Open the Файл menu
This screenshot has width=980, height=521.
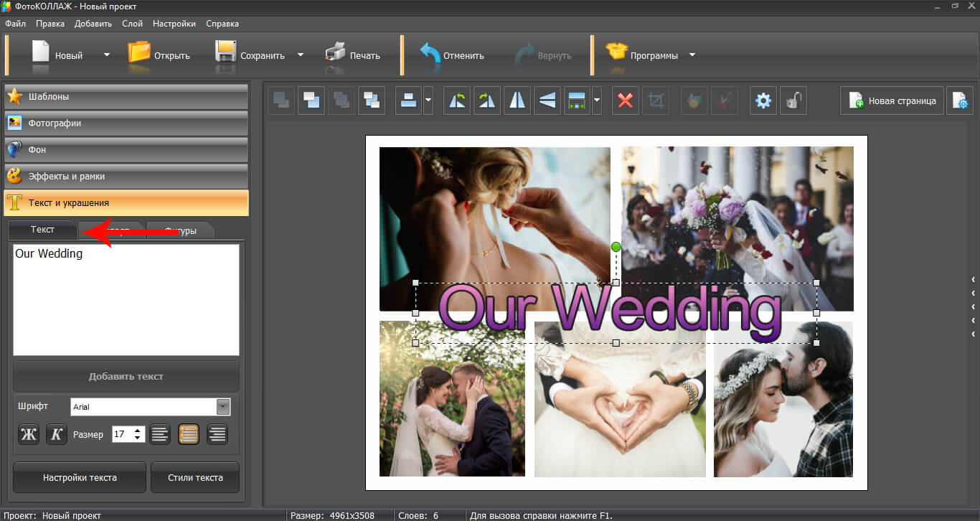pyautogui.click(x=15, y=24)
